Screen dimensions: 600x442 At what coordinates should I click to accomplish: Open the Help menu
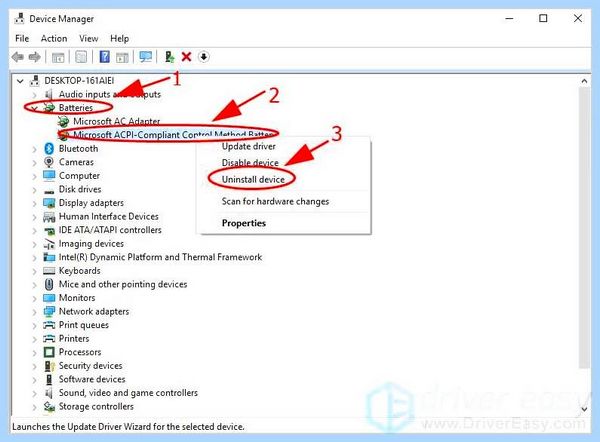pyautogui.click(x=119, y=38)
